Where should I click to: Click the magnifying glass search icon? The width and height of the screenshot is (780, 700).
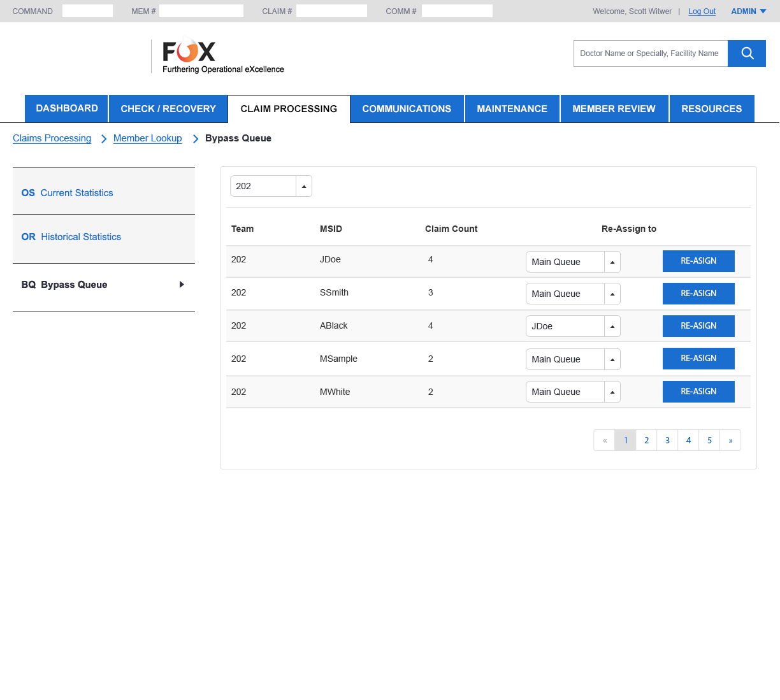pyautogui.click(x=747, y=54)
